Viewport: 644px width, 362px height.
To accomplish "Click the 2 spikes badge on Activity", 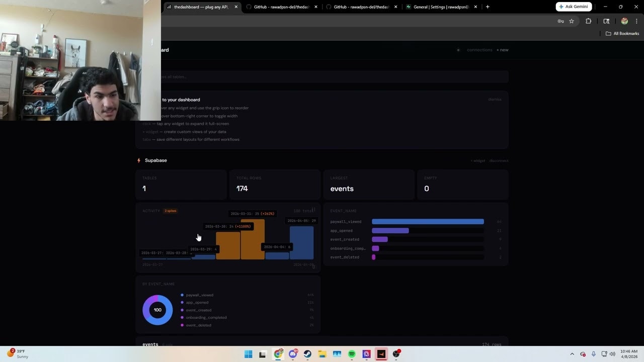I will coord(171,211).
